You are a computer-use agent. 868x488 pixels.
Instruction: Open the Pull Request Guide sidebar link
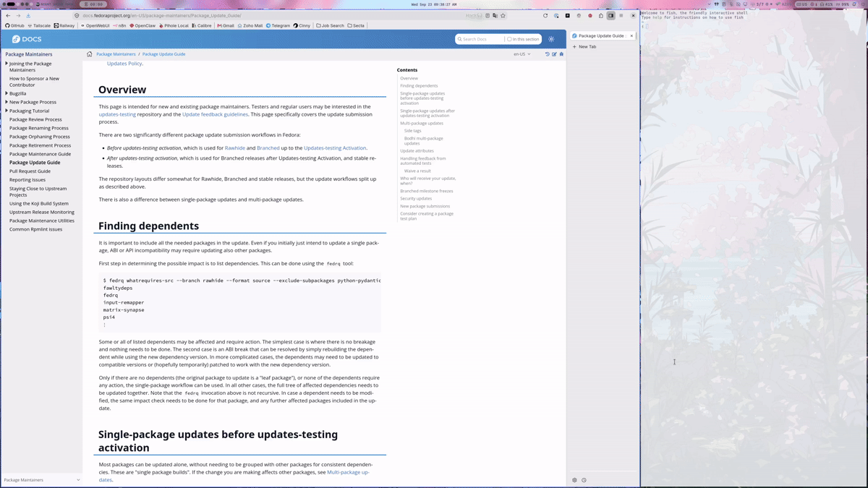point(30,171)
